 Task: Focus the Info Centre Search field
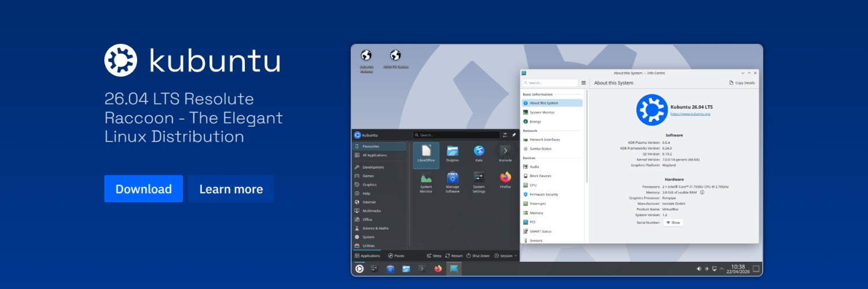550,83
